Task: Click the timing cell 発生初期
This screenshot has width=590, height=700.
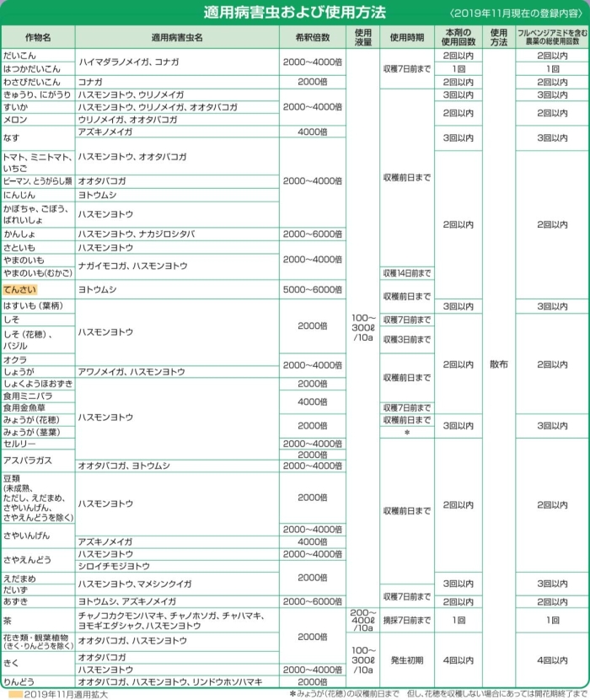Action: 406,660
